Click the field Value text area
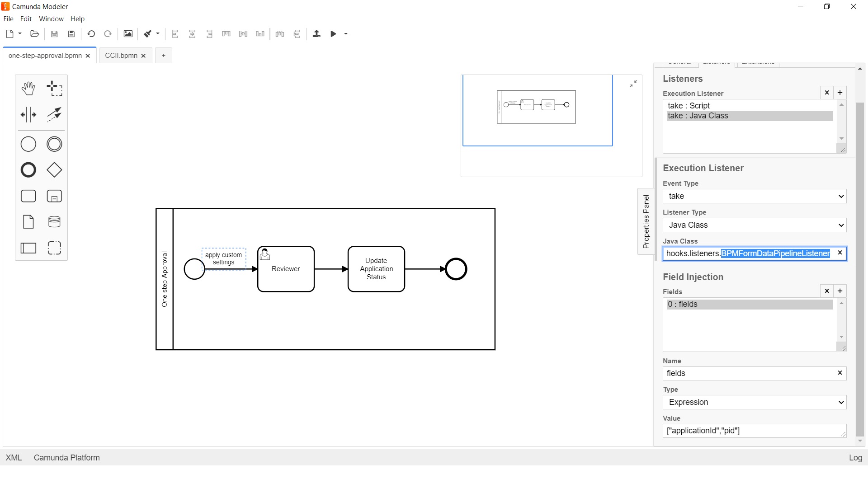 click(755, 431)
